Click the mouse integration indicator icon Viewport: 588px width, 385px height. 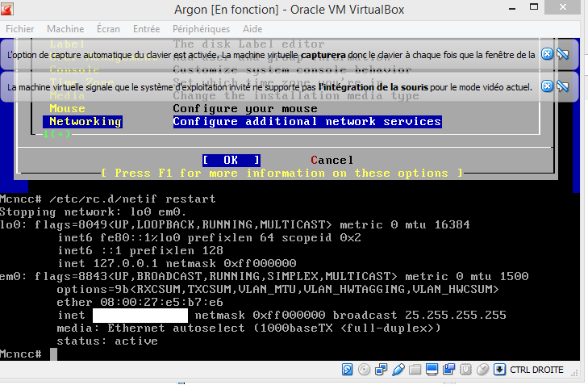pyautogui.click(x=482, y=370)
